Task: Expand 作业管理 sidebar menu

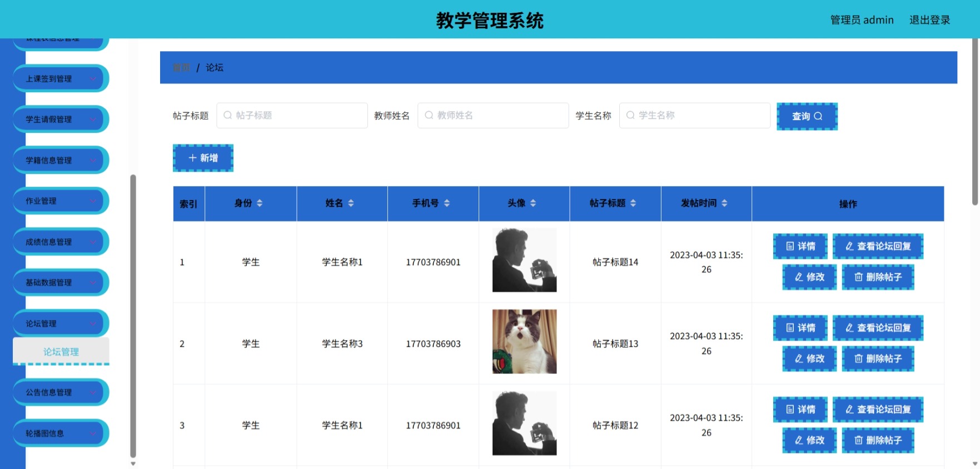Action: tap(61, 201)
